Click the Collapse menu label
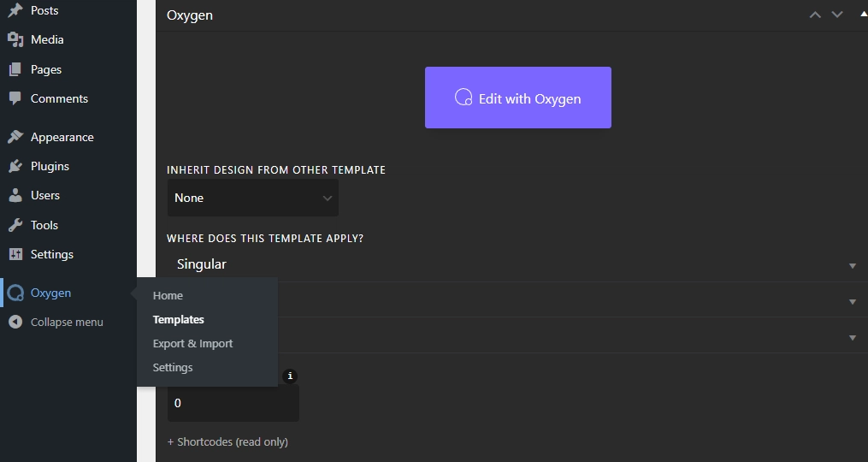This screenshot has width=868, height=462. click(x=67, y=322)
